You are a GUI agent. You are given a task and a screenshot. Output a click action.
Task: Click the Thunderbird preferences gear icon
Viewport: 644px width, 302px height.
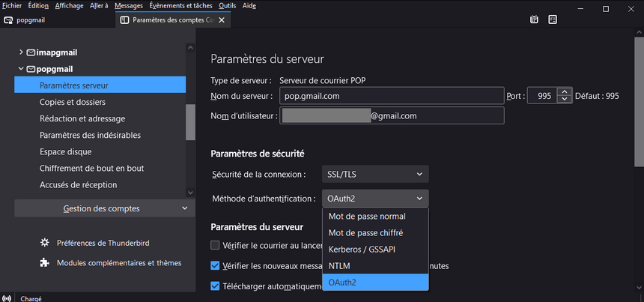45,243
